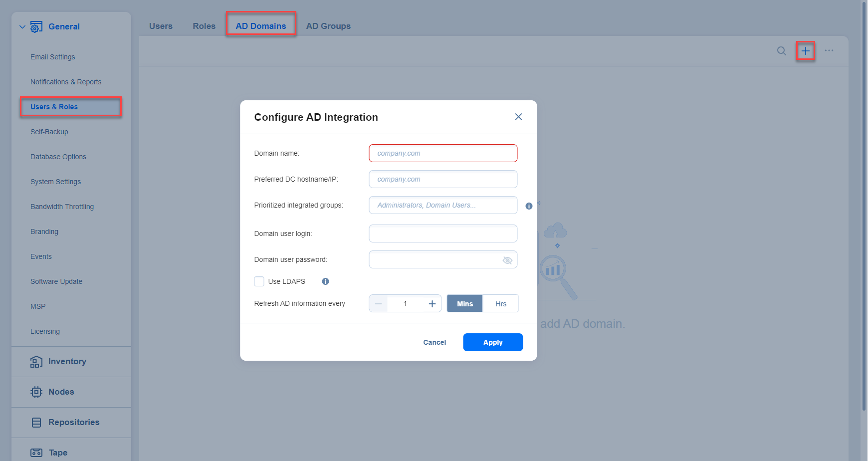Image resolution: width=868 pixels, height=461 pixels.
Task: Click the info icon next to Prioritized integrated groups
Action: [529, 206]
